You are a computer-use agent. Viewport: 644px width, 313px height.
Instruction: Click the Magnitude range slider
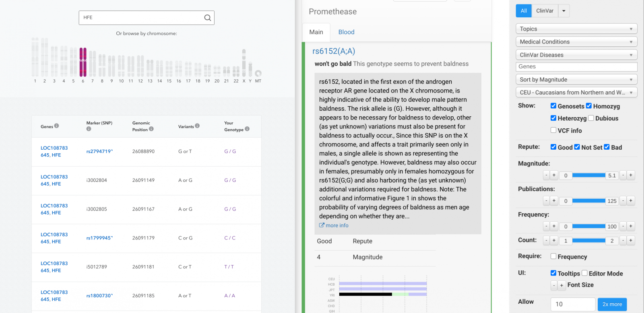pyautogui.click(x=588, y=175)
